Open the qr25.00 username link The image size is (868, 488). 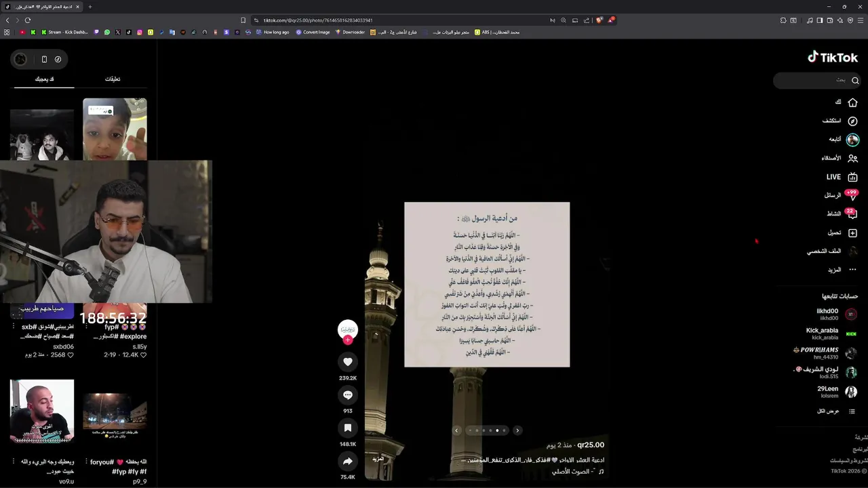coord(591,445)
